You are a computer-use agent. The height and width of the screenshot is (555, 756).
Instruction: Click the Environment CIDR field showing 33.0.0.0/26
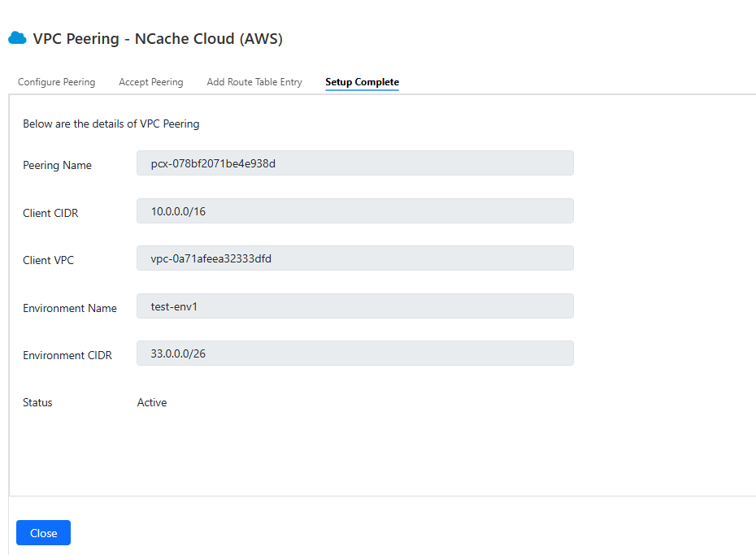tap(355, 353)
